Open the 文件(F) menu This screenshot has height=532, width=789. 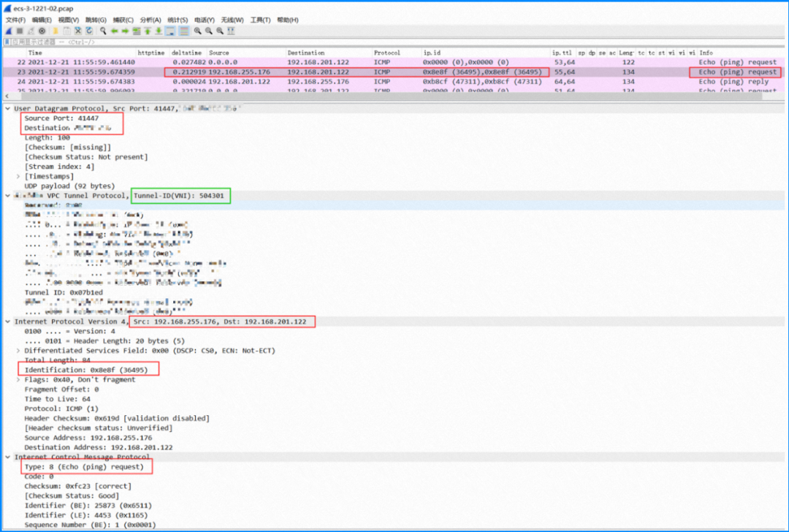[15, 20]
